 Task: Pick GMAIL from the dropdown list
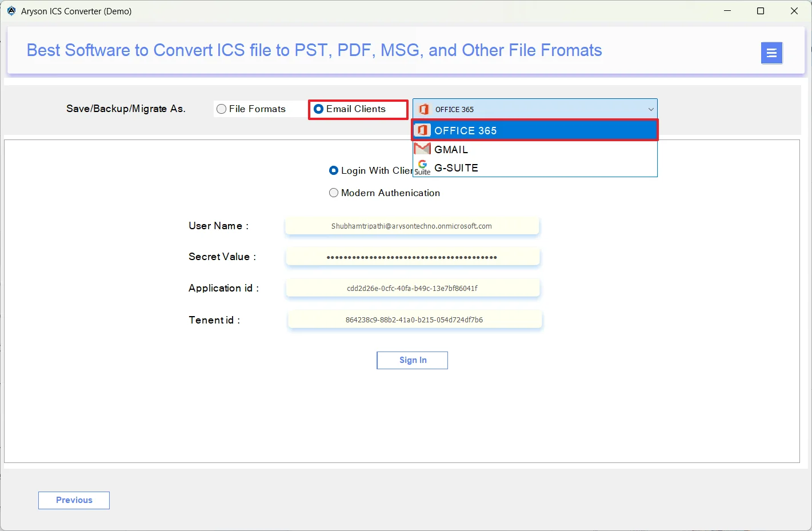pos(535,149)
